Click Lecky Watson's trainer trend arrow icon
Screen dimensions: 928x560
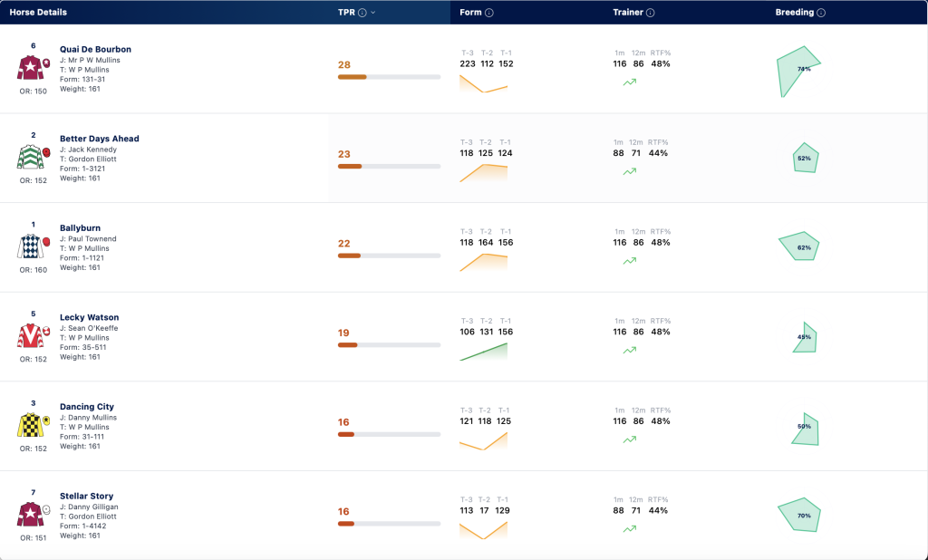[x=630, y=351]
